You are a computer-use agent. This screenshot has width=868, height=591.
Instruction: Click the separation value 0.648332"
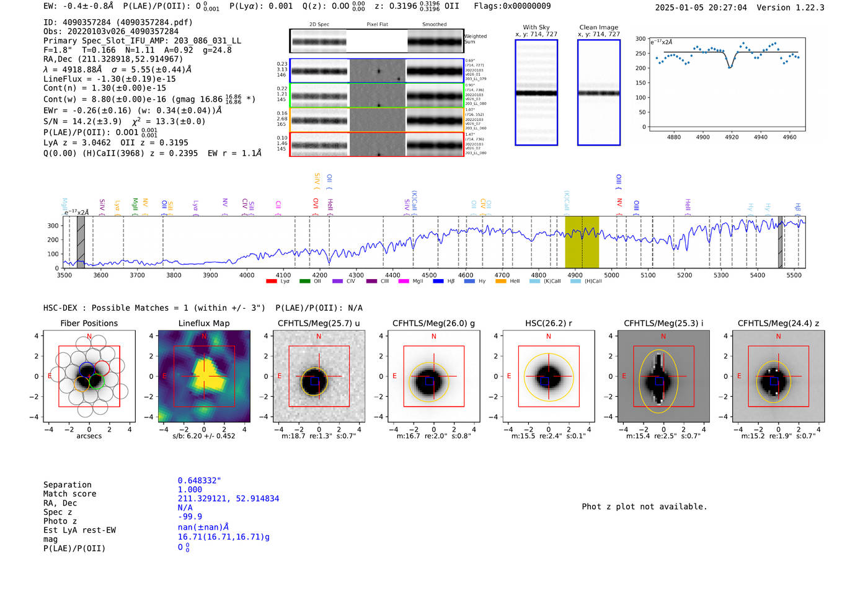(200, 481)
